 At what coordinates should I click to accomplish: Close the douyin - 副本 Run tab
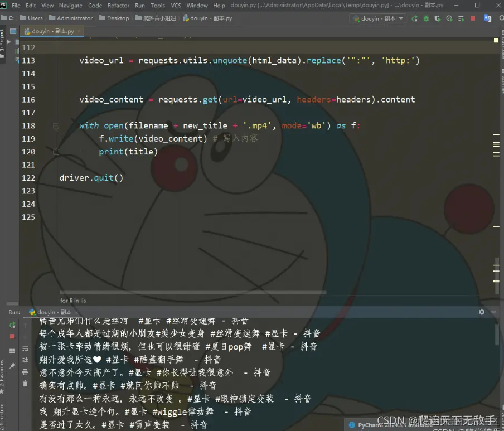coord(76,312)
